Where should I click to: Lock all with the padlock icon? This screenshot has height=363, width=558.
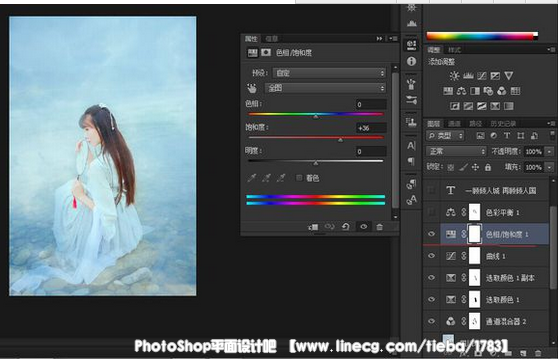pyautogui.click(x=488, y=167)
